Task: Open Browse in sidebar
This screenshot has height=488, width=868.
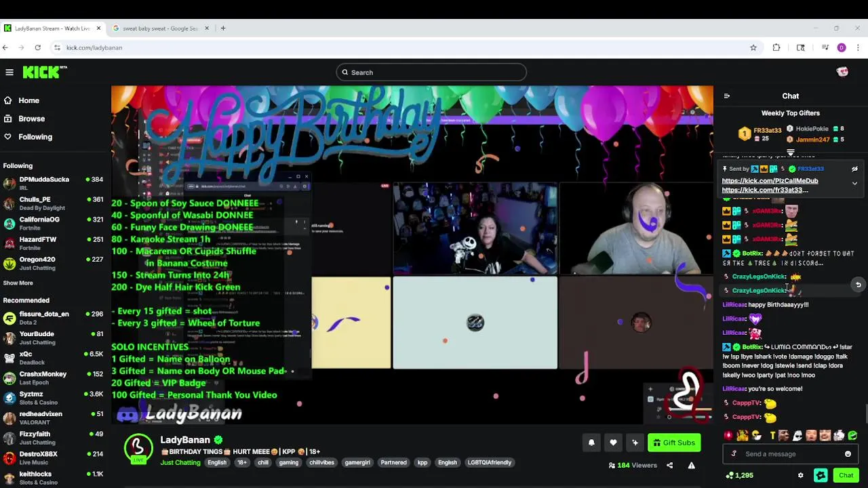Action: click(x=31, y=119)
